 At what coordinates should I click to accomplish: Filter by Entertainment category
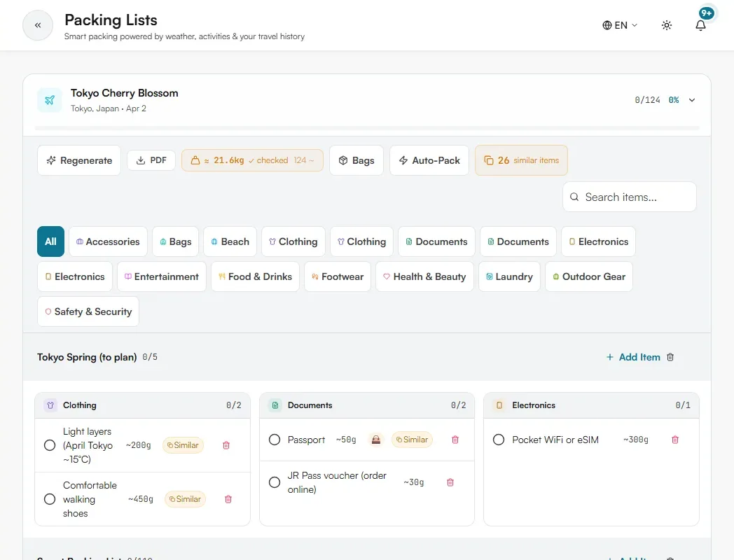tap(162, 276)
